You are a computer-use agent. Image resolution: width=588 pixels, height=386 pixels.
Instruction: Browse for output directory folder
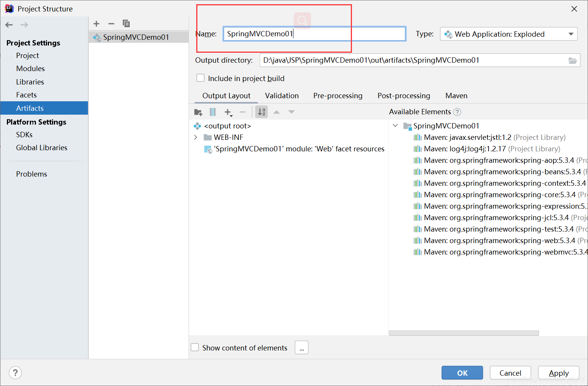pos(573,60)
